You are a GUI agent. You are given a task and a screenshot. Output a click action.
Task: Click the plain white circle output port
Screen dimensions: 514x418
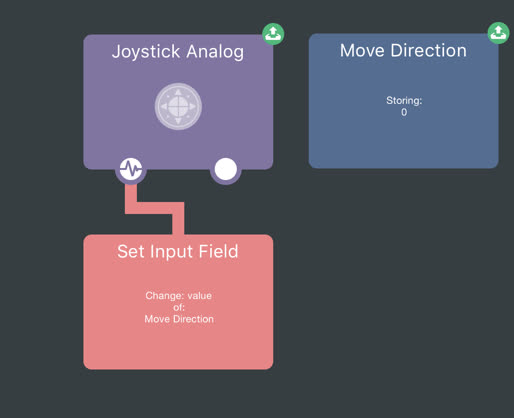coord(226,169)
